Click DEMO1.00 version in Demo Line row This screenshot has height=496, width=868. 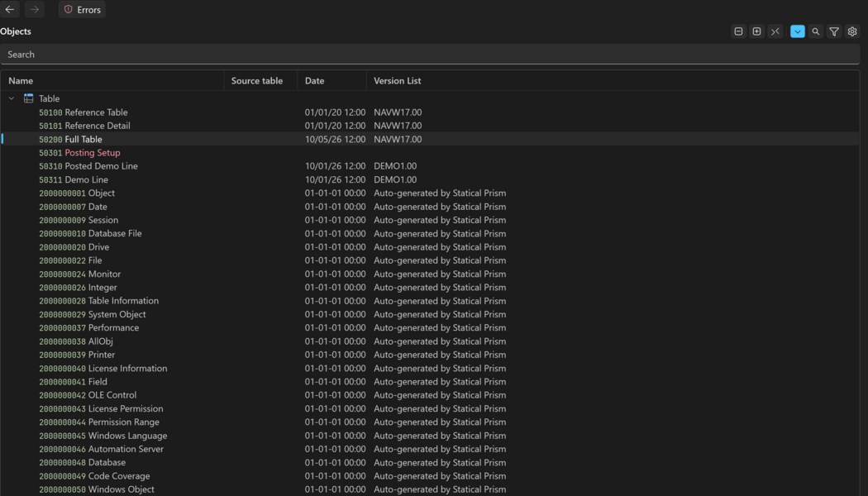pyautogui.click(x=395, y=179)
